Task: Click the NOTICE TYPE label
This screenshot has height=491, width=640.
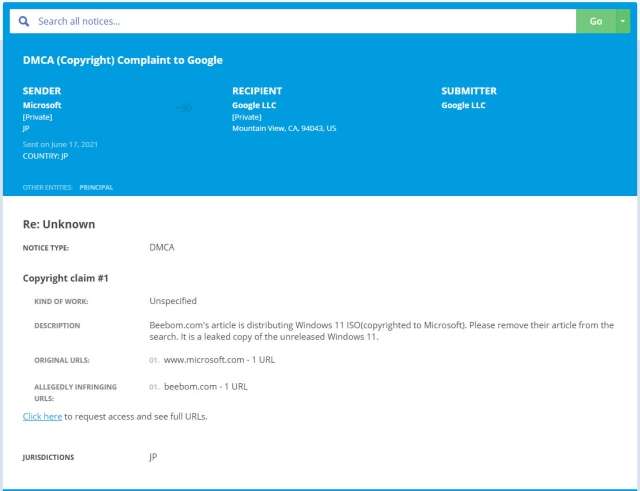Action: coord(46,248)
